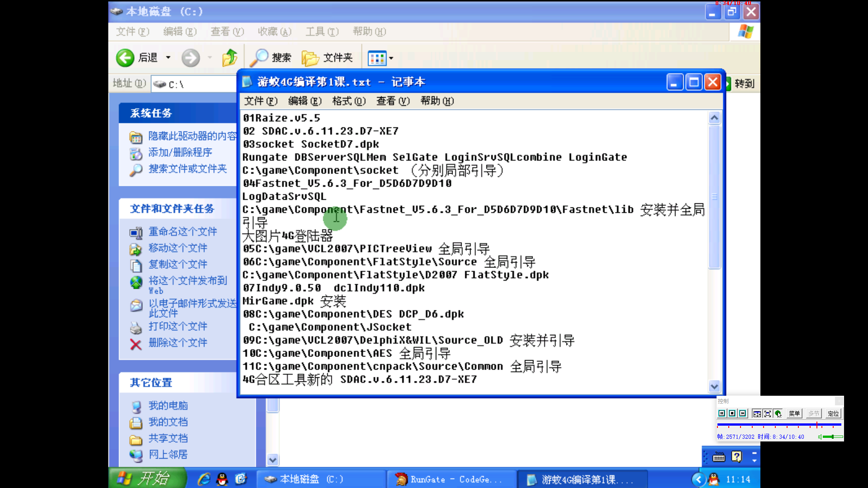Viewport: 868px width, 488px height.
Task: Open the 搜索 search tool
Action: [x=270, y=58]
